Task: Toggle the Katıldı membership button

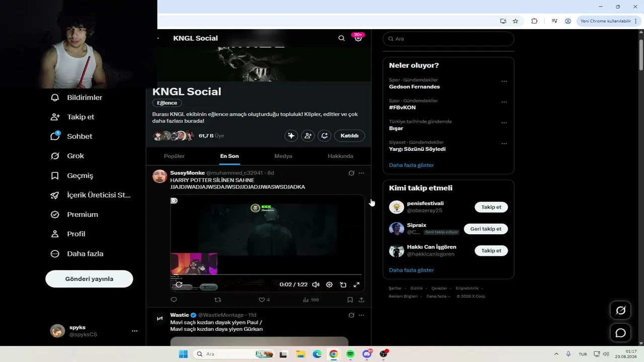Action: tap(350, 136)
